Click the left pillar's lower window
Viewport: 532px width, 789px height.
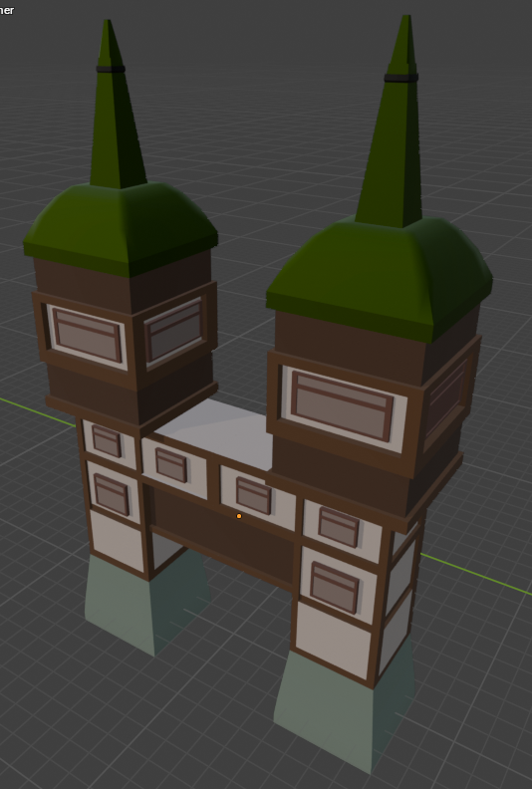(x=112, y=494)
